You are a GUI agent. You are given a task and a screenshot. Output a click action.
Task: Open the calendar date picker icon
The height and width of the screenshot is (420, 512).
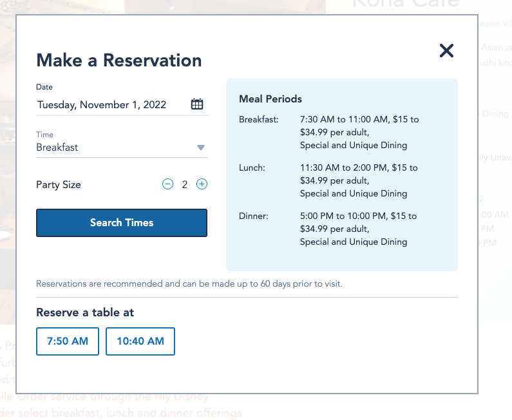197,104
